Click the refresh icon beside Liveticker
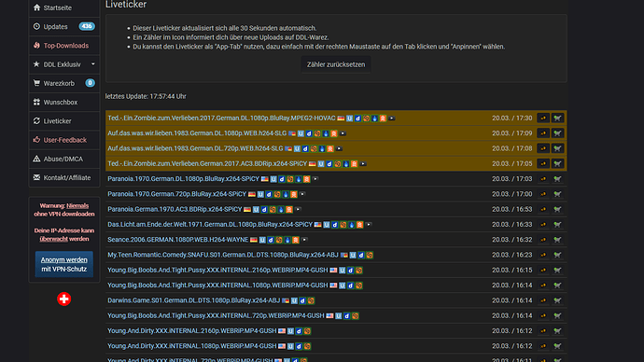The image size is (644, 362). click(x=36, y=120)
